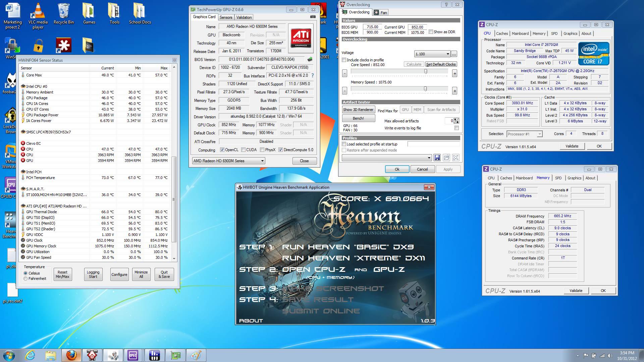
Task: Switch to the Sensors tab in GPU-Z
Action: pos(226,17)
